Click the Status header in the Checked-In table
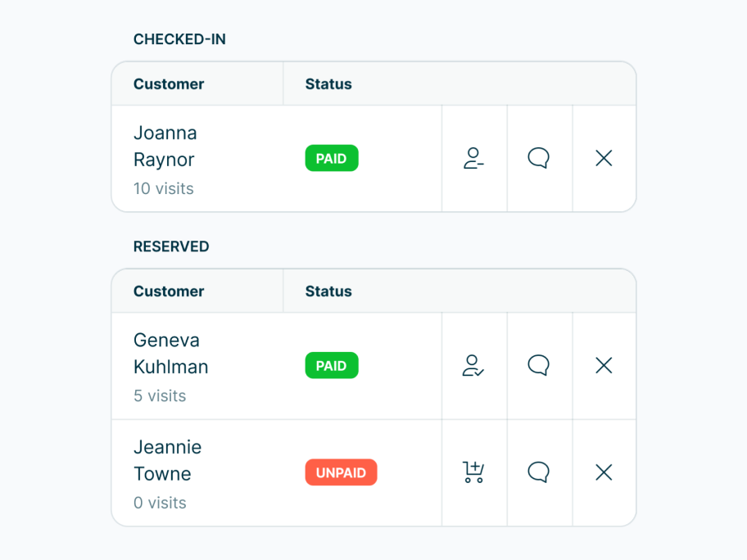The height and width of the screenshot is (560, 747). click(328, 84)
